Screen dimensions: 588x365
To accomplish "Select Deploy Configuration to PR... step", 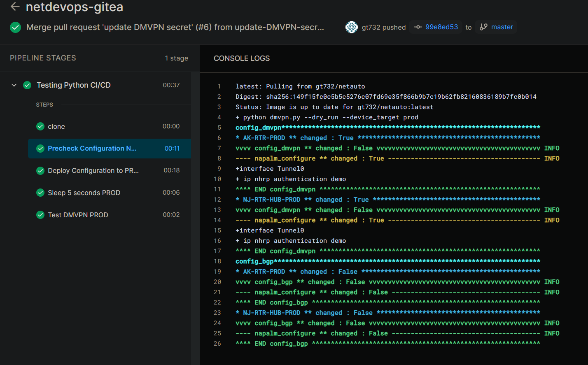I will (x=93, y=170).
